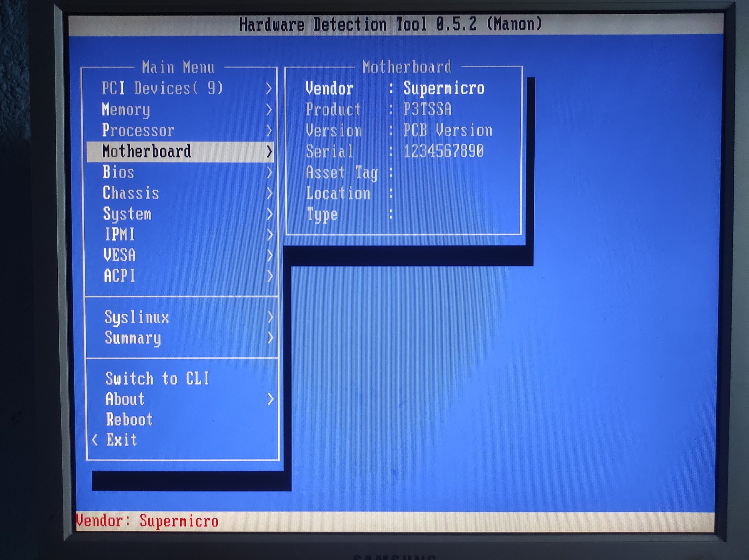Expand System submenu via its arrow
Viewport: 749px width, 560px height.
click(x=269, y=214)
